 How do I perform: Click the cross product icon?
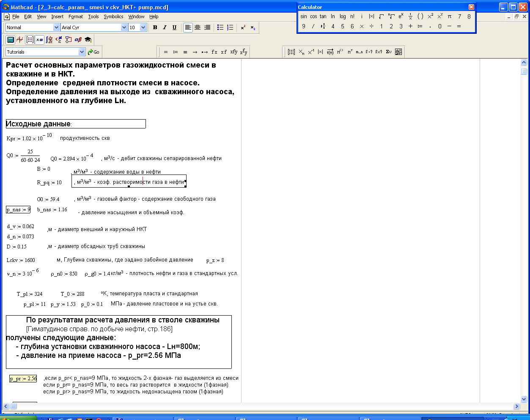pos(379,52)
